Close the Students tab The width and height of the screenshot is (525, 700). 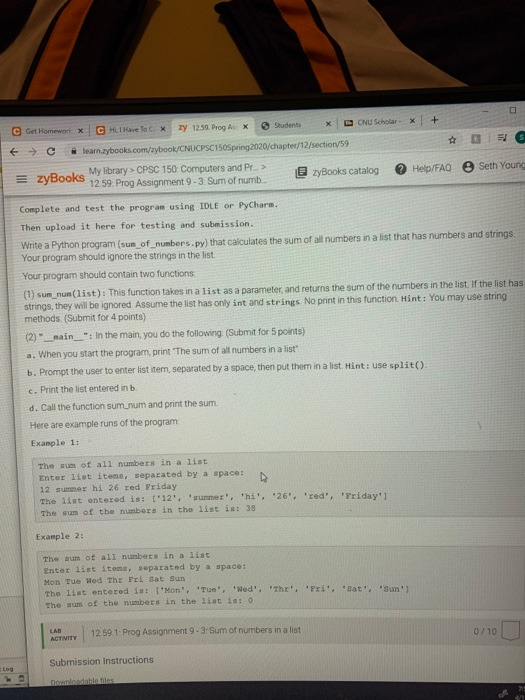coord(328,124)
